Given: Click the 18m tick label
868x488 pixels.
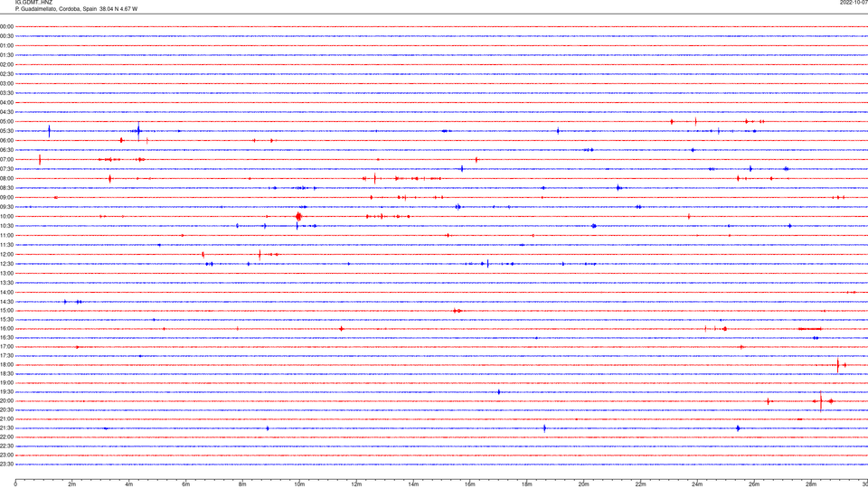Looking at the screenshot, I should 527,484.
